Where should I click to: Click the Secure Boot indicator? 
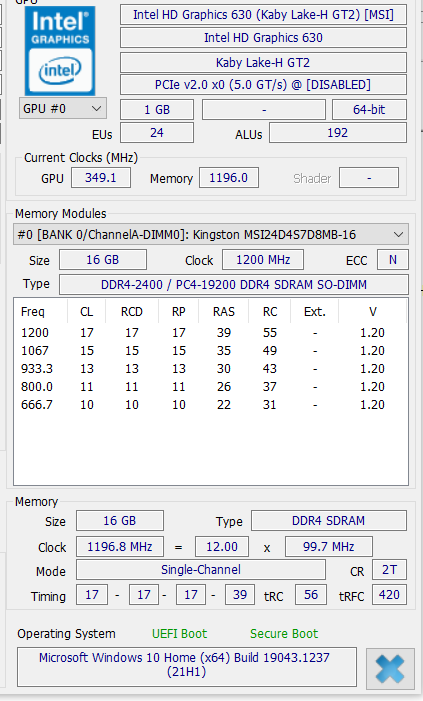click(x=284, y=633)
